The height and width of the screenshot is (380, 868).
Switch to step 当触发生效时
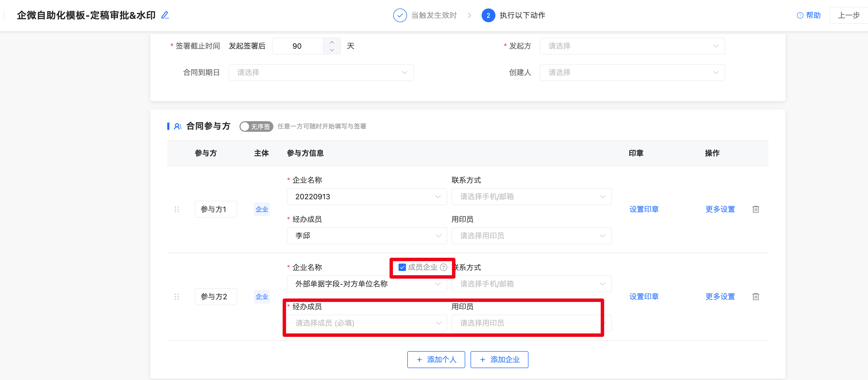434,16
